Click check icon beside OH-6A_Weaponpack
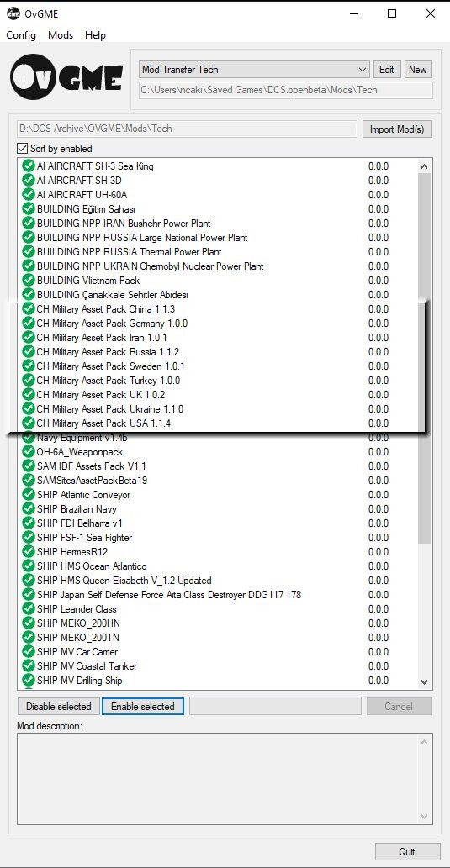The image size is (450, 868). coord(28,452)
